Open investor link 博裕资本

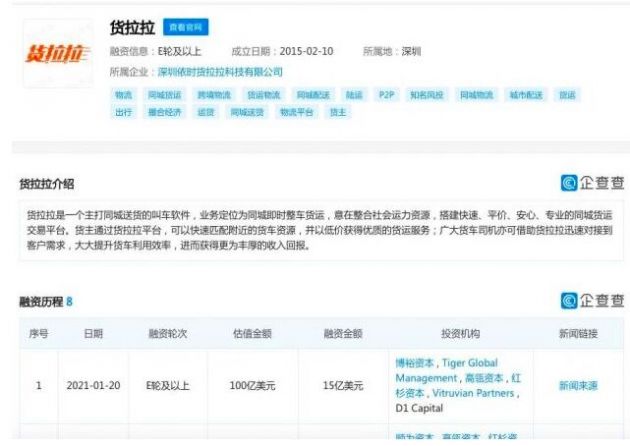point(414,363)
